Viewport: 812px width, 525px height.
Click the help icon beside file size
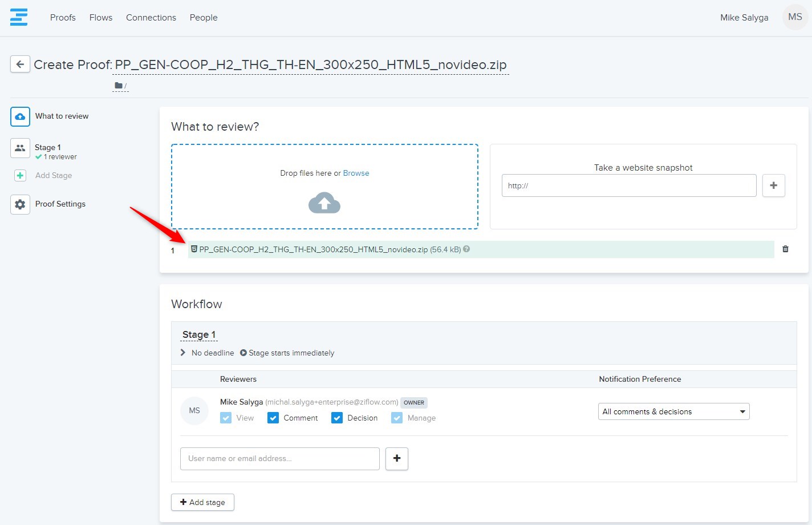[x=466, y=249]
